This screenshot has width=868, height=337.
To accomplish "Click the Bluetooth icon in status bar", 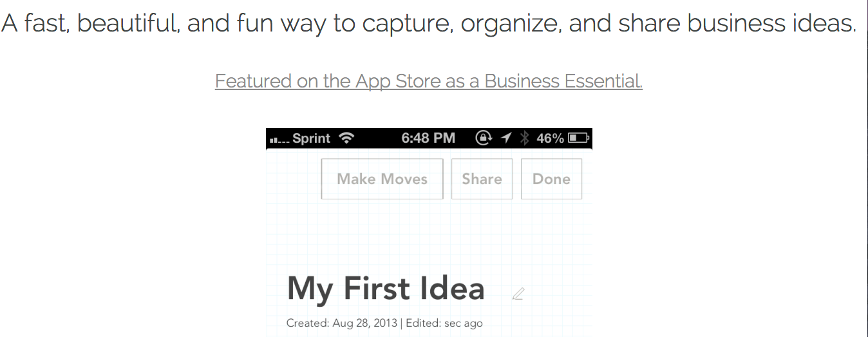I will (524, 138).
